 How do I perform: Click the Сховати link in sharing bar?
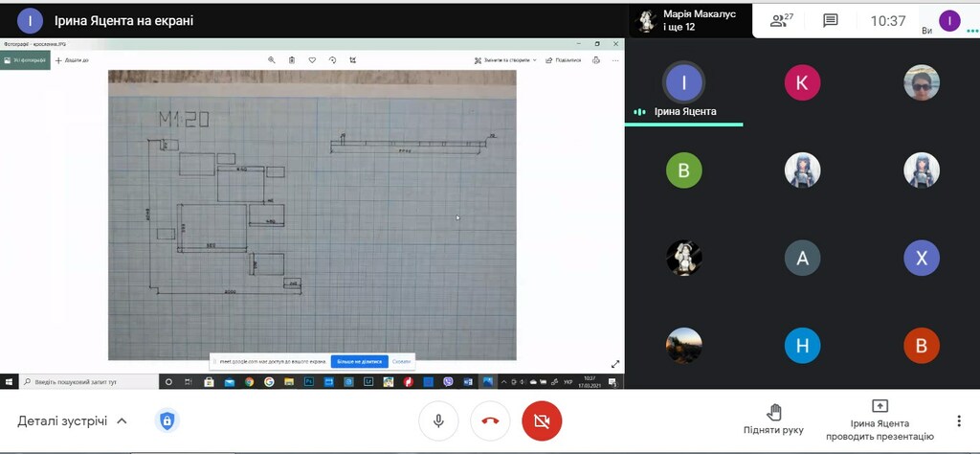tap(401, 361)
